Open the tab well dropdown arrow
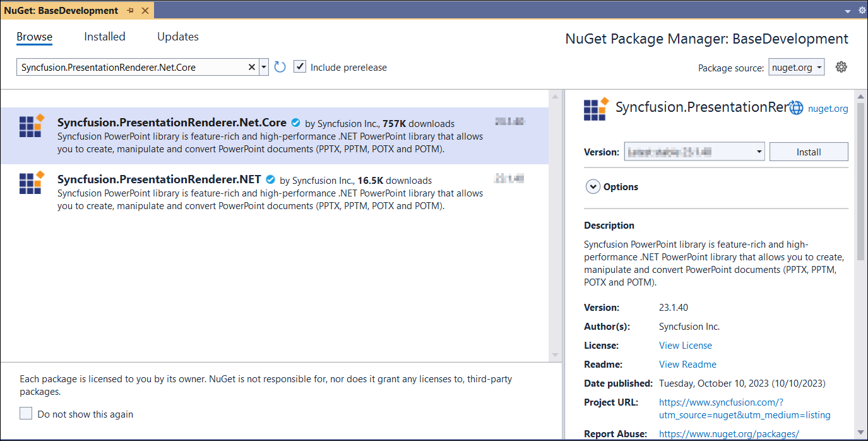The image size is (868, 441). click(x=848, y=11)
